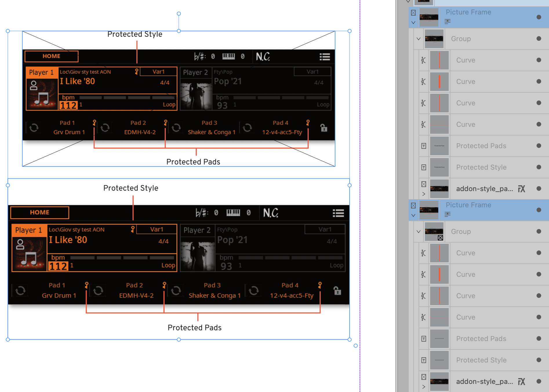This screenshot has height=392, width=549.
Task: Click 'Protected Style' text above the upper canvas image
Action: pyautogui.click(x=135, y=34)
